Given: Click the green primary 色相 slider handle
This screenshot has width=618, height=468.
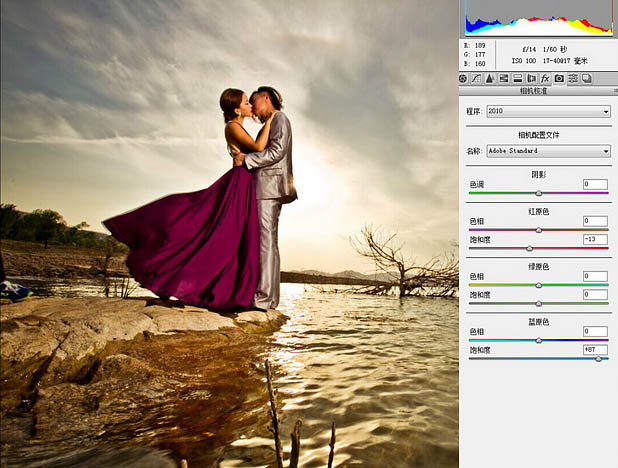Looking at the screenshot, I should coord(538,285).
